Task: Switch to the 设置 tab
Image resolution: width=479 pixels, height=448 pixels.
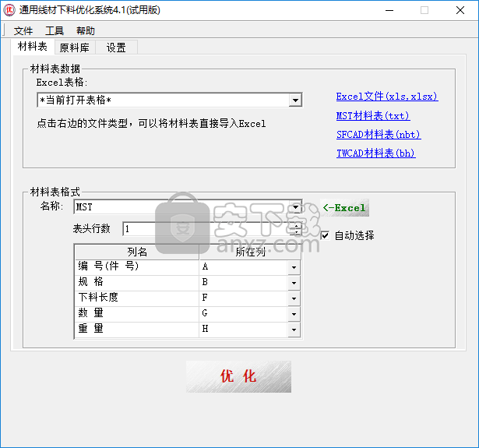Action: [116, 48]
